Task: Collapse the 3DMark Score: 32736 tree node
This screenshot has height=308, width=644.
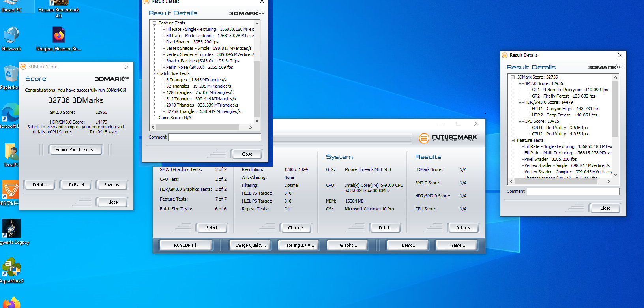Action: coord(513,77)
